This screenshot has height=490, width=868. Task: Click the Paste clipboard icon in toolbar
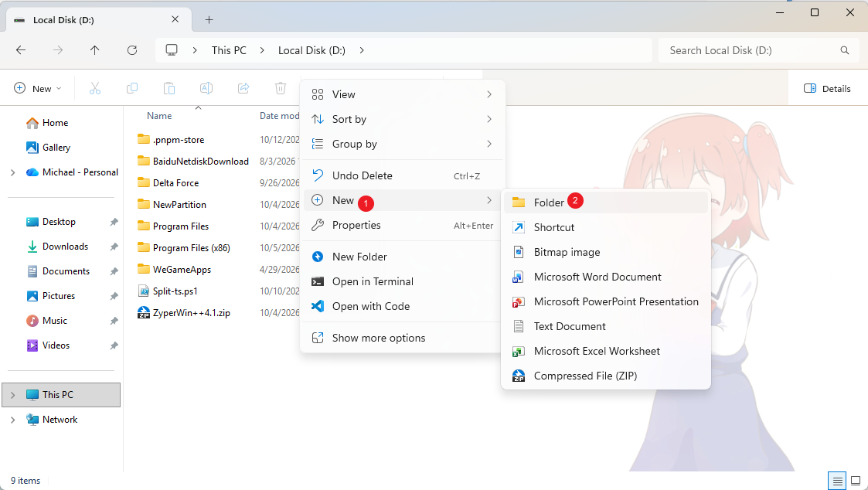168,89
